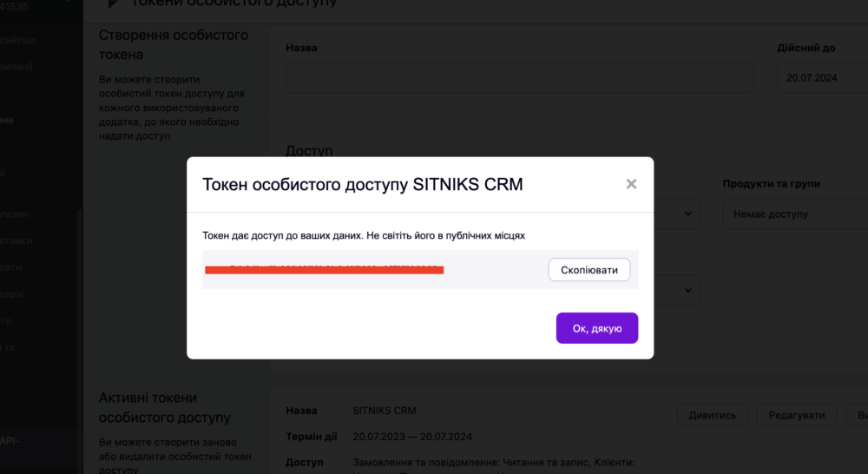
Task: Open the сайтом sidebar menu item
Action: click(17, 40)
